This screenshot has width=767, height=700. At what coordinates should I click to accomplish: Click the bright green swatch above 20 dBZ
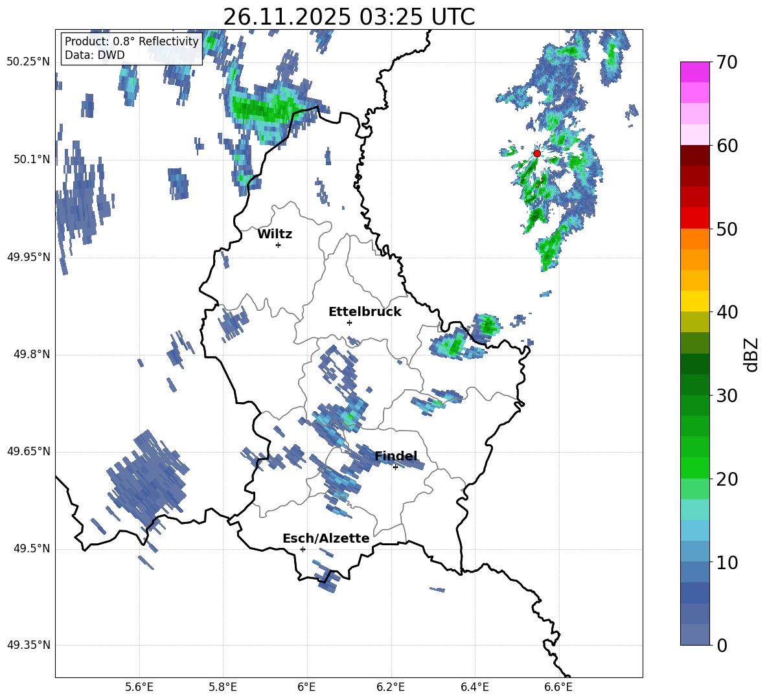coord(694,468)
